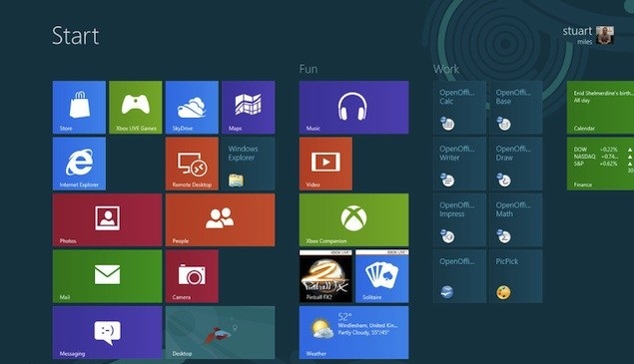Launch Internet Explorer tile

tap(79, 164)
